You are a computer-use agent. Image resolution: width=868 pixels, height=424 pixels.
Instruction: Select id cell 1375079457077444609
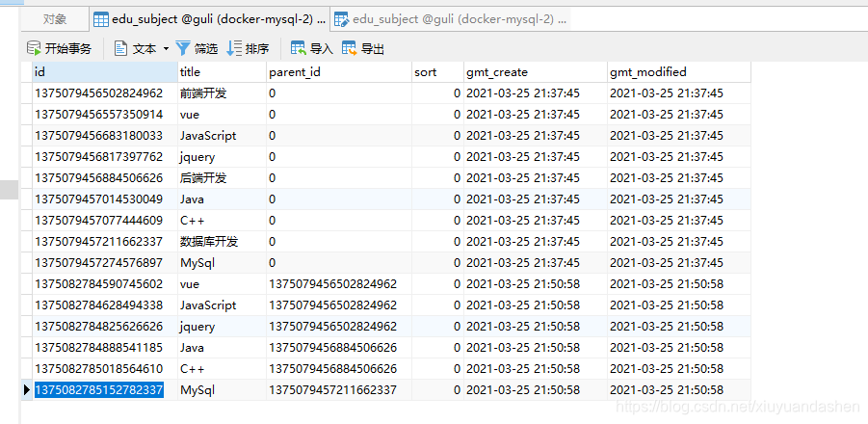point(105,221)
